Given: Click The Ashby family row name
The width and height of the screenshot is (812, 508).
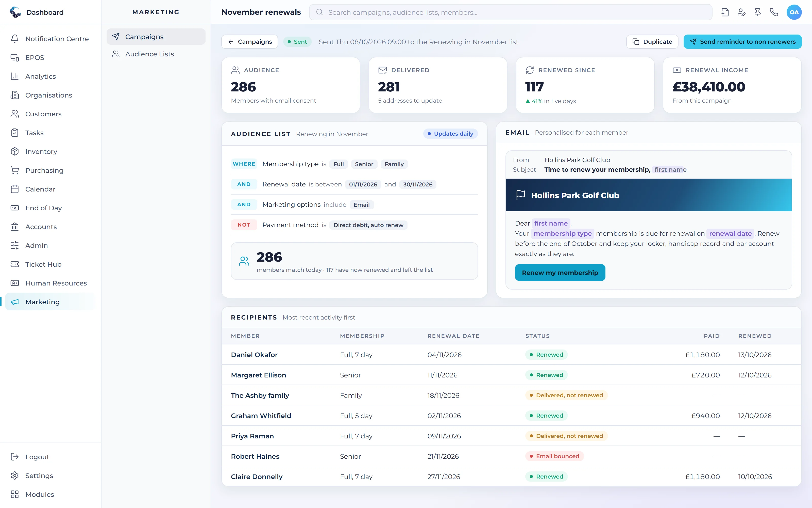Looking at the screenshot, I should click(260, 395).
